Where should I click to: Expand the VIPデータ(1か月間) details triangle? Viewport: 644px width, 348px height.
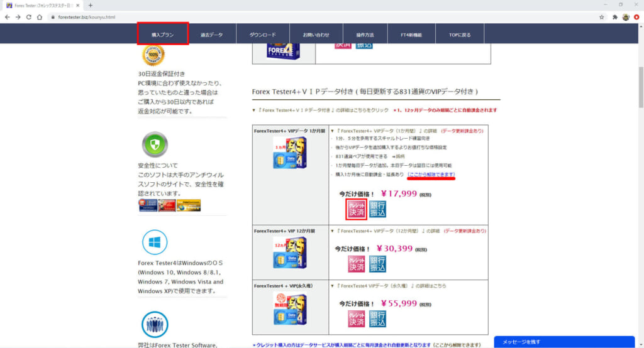(x=332, y=131)
